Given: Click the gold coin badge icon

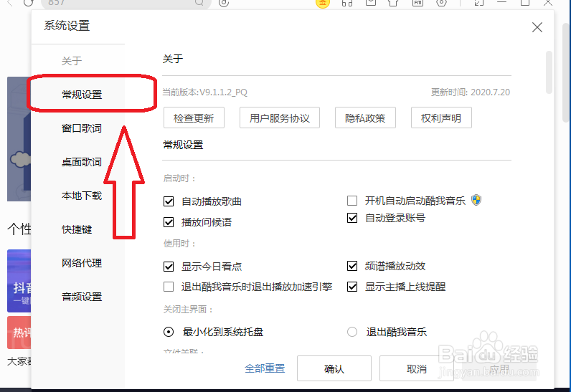Looking at the screenshot, I should 323,3.
